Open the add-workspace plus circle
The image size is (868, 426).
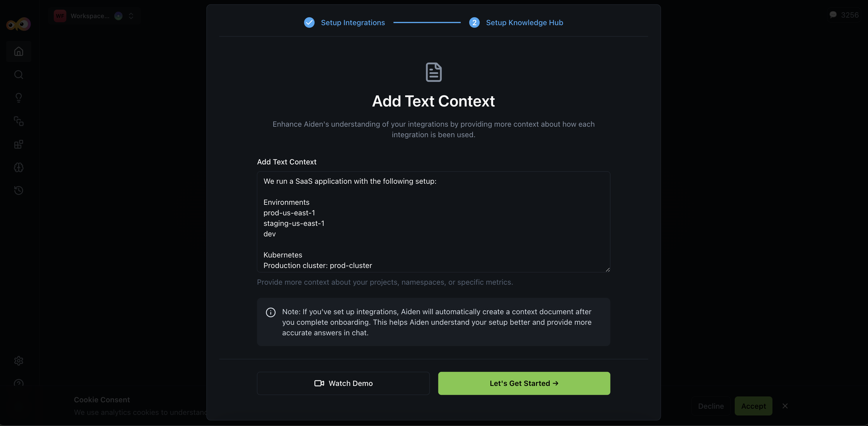[118, 16]
